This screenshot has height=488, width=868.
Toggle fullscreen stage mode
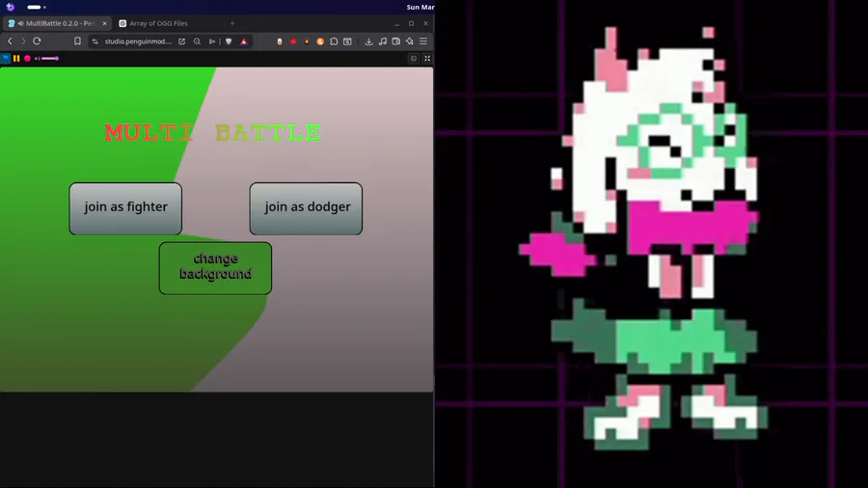coord(427,58)
